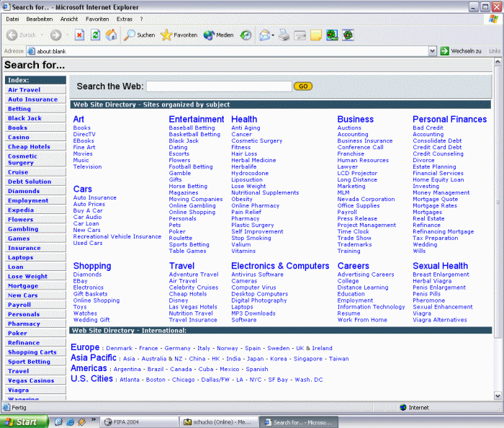Click the Print icon

click(284, 35)
